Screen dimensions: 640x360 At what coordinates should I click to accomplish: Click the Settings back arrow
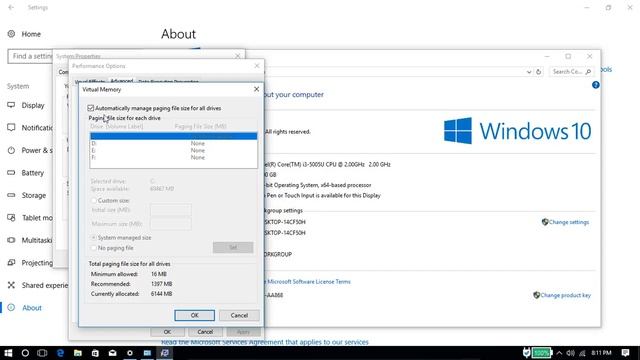tap(11, 7)
